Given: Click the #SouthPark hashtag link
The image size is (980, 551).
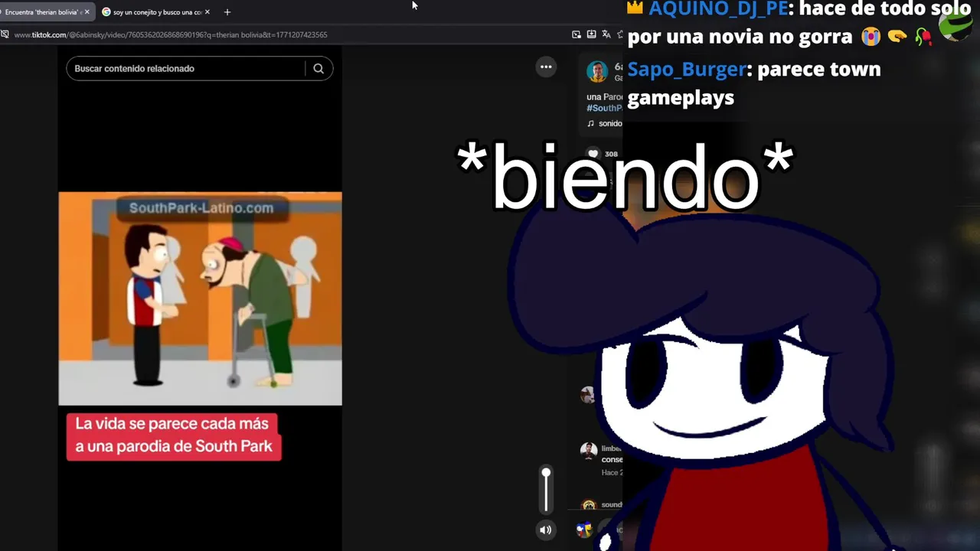Looking at the screenshot, I should (x=604, y=108).
